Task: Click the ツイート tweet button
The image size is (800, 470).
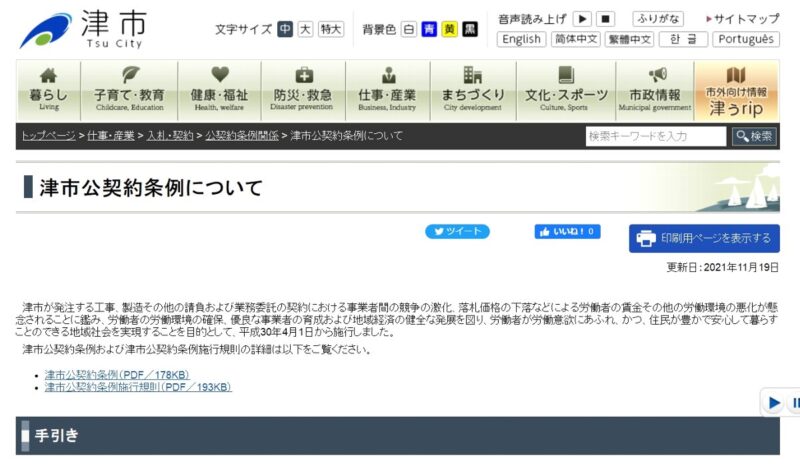Action: (x=458, y=231)
